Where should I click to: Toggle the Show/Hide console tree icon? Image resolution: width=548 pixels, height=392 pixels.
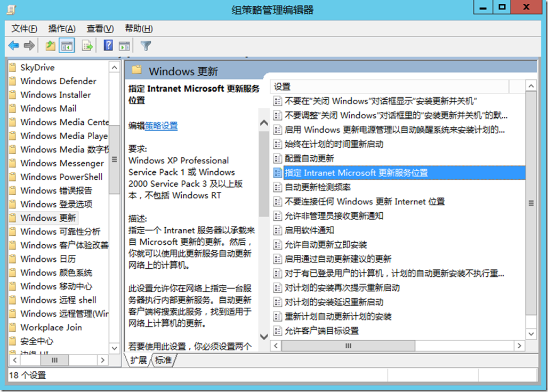tap(67, 45)
